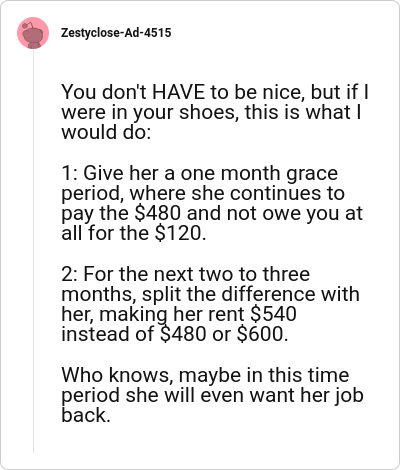The height and width of the screenshot is (470, 400).
Task: Click the words "grace period" in point one
Action: (200, 183)
